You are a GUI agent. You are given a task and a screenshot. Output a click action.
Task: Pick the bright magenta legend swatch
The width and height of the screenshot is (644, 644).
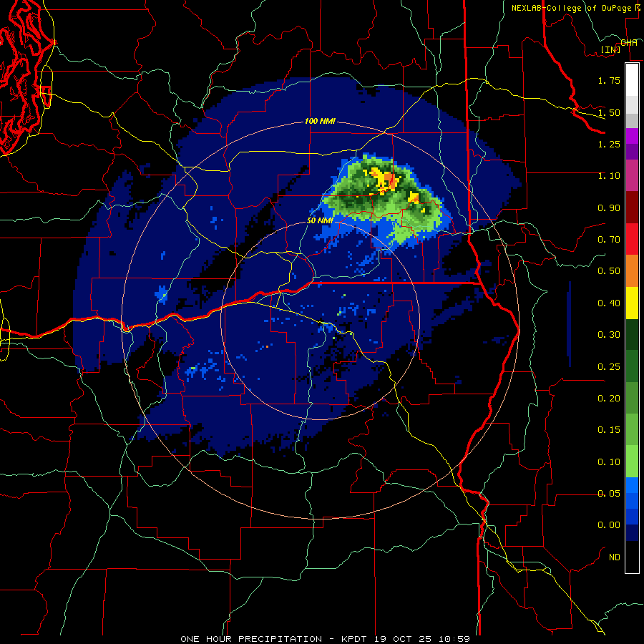(x=632, y=136)
